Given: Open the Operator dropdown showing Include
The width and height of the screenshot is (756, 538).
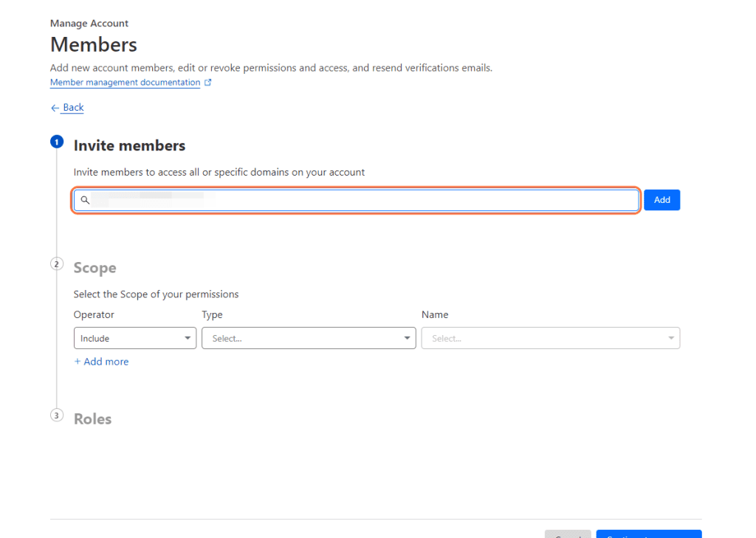Looking at the screenshot, I should 133,338.
